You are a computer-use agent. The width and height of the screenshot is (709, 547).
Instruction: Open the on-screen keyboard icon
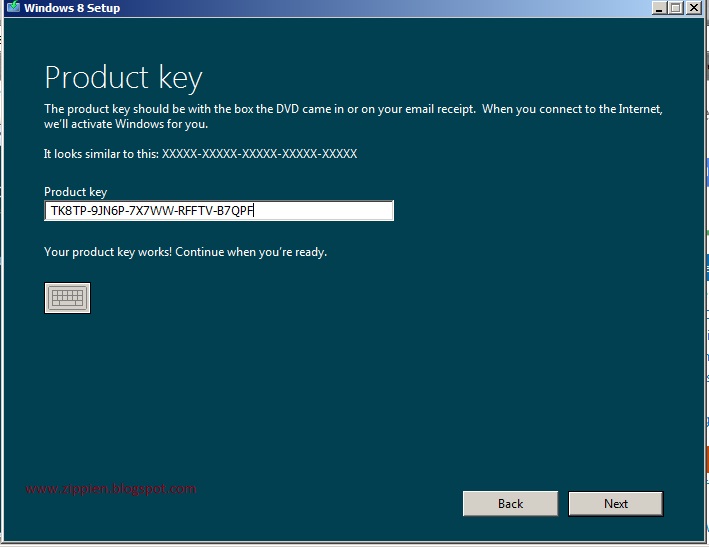(67, 298)
